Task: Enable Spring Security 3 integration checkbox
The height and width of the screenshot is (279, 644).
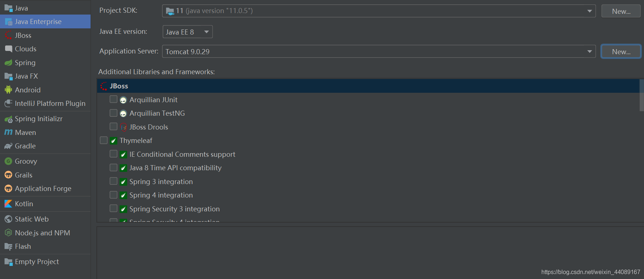Action: tap(114, 208)
